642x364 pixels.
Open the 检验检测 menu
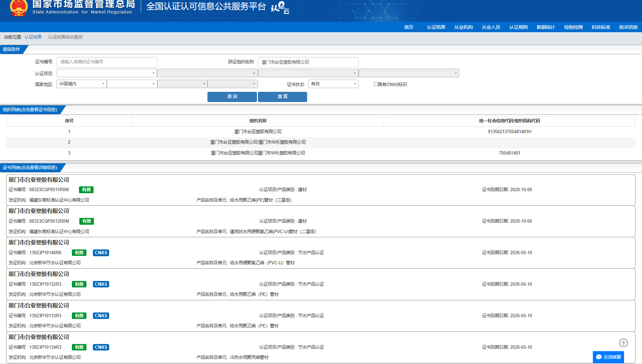click(x=574, y=27)
